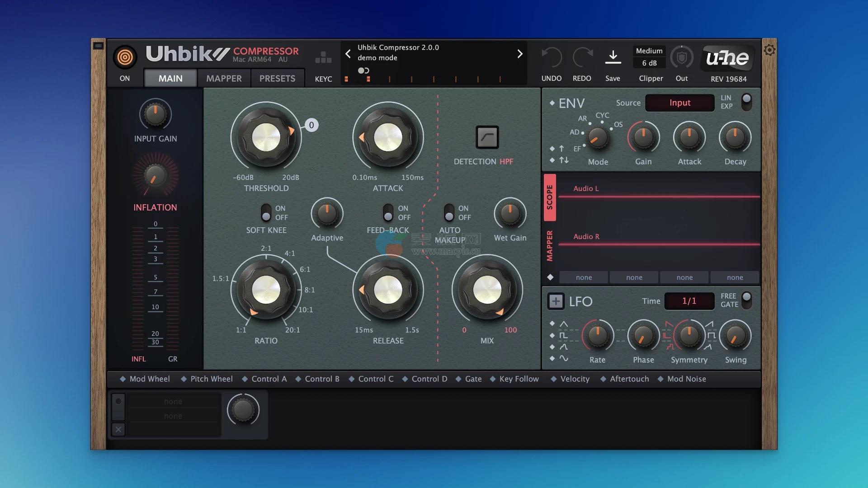This screenshot has width=868, height=488.
Task: Click the Redo arrow icon
Action: click(x=582, y=57)
